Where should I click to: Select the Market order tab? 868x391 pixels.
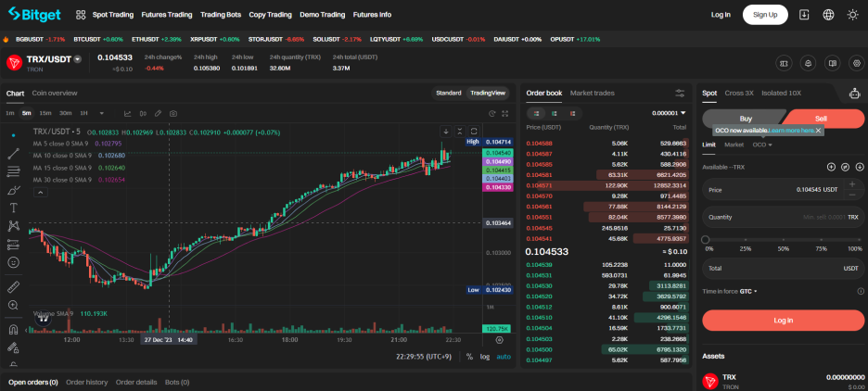[x=734, y=145]
